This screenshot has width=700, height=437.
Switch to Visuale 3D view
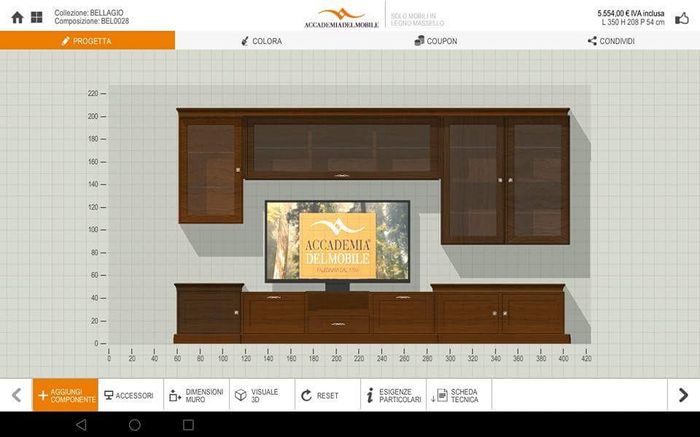(260, 395)
